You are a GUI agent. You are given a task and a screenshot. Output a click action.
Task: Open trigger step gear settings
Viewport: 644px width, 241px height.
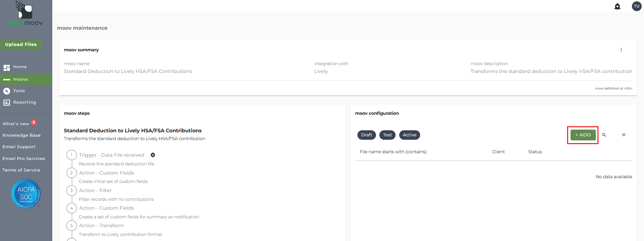pyautogui.click(x=153, y=155)
